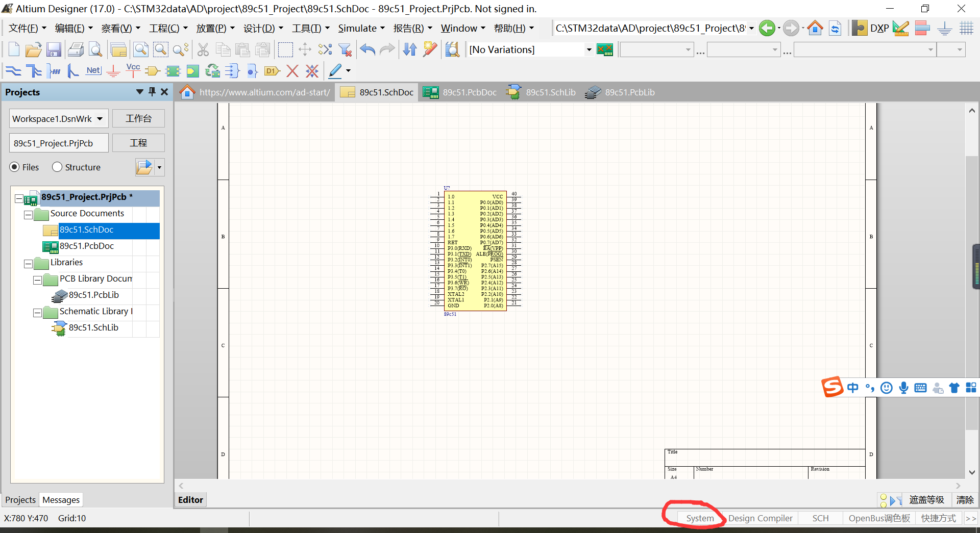Click the Undo arrow icon
Image resolution: width=980 pixels, height=533 pixels.
[x=367, y=49]
